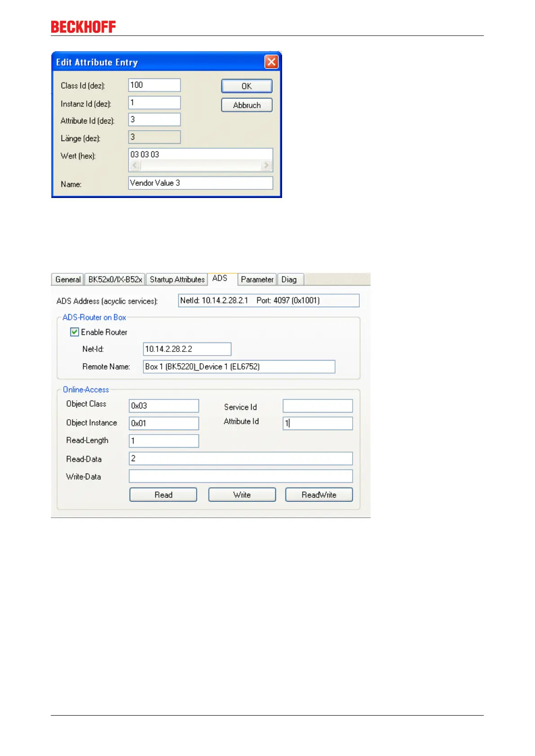Edit the Net-Id field 10.14.2.28.2.2
Image resolution: width=535 pixels, height=756 pixels.
tap(187, 349)
